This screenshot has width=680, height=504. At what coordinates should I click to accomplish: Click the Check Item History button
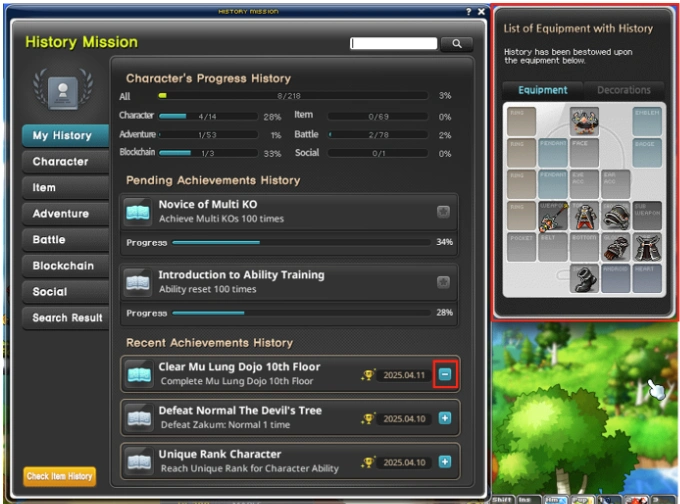click(x=59, y=476)
